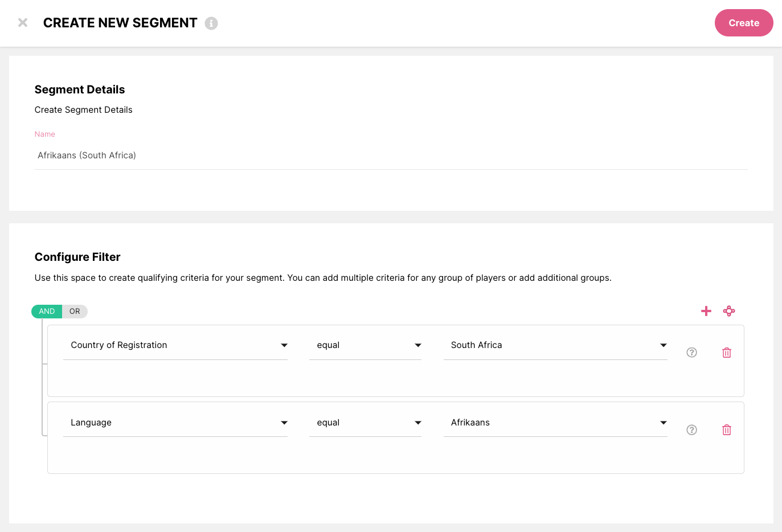Screen dimensions: 782x532
Task: Click the Configure Filter heading
Action: (77, 257)
